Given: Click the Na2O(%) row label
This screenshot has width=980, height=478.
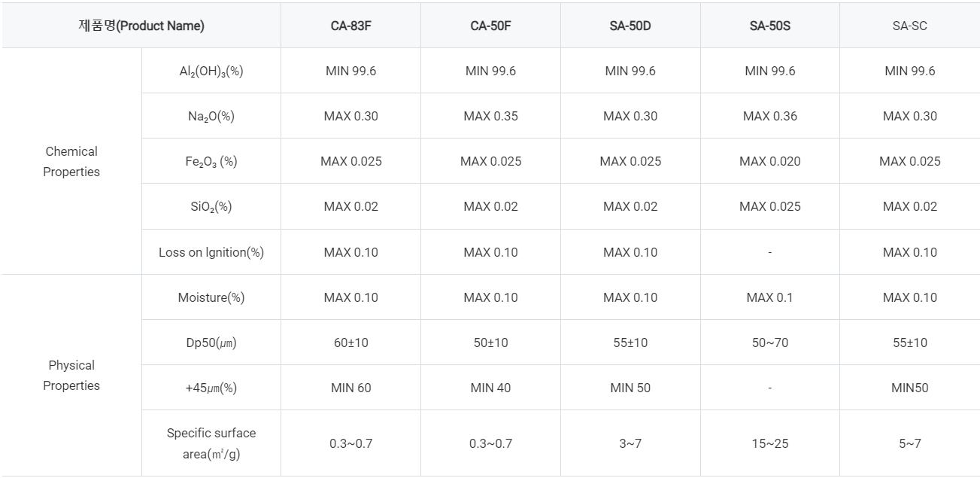Looking at the screenshot, I should coord(211,117).
